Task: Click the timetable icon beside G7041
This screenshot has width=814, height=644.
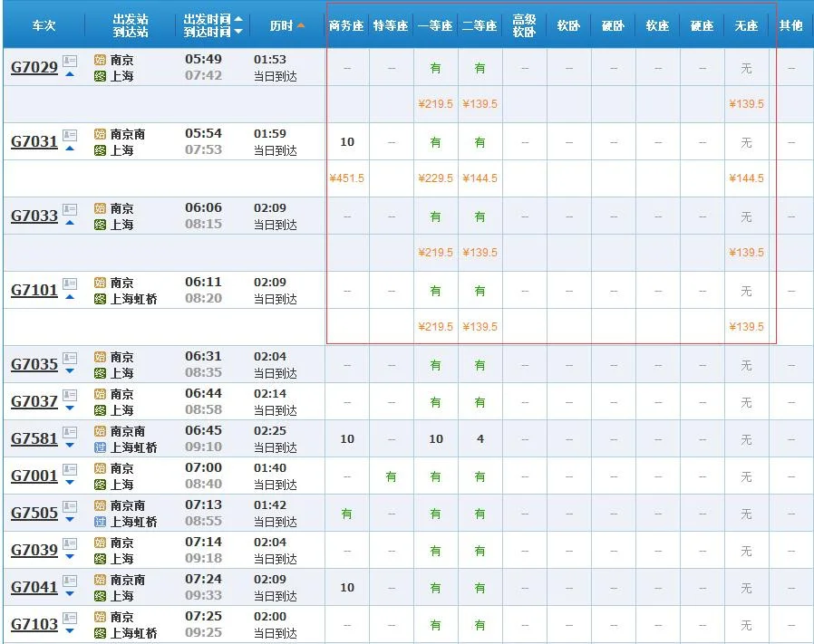Action: pyautogui.click(x=70, y=582)
